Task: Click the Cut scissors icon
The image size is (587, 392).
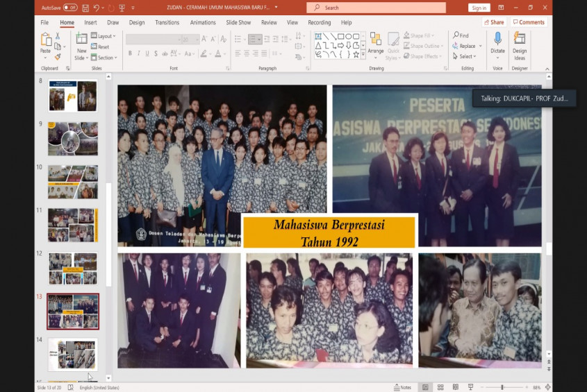Action: [x=58, y=36]
